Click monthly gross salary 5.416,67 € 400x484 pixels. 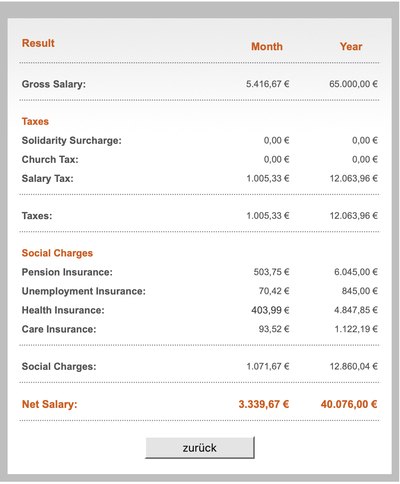click(268, 84)
